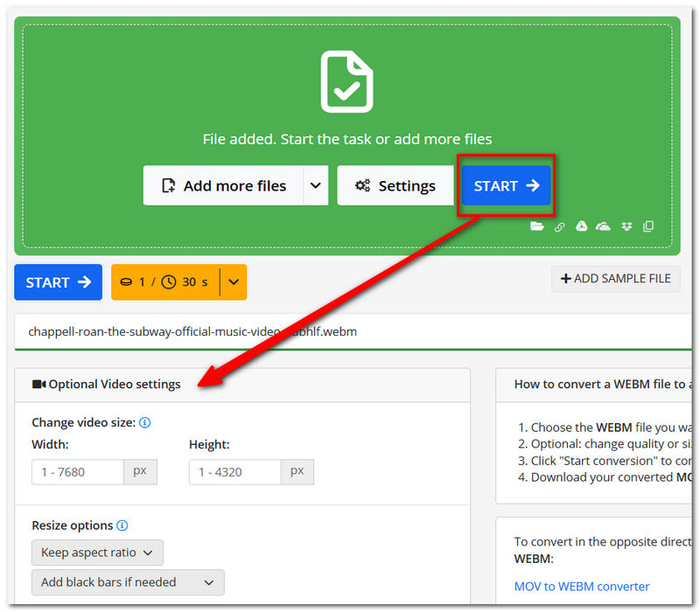The width and height of the screenshot is (700, 612).
Task: Click the Optional Video settings heading
Action: point(106,384)
